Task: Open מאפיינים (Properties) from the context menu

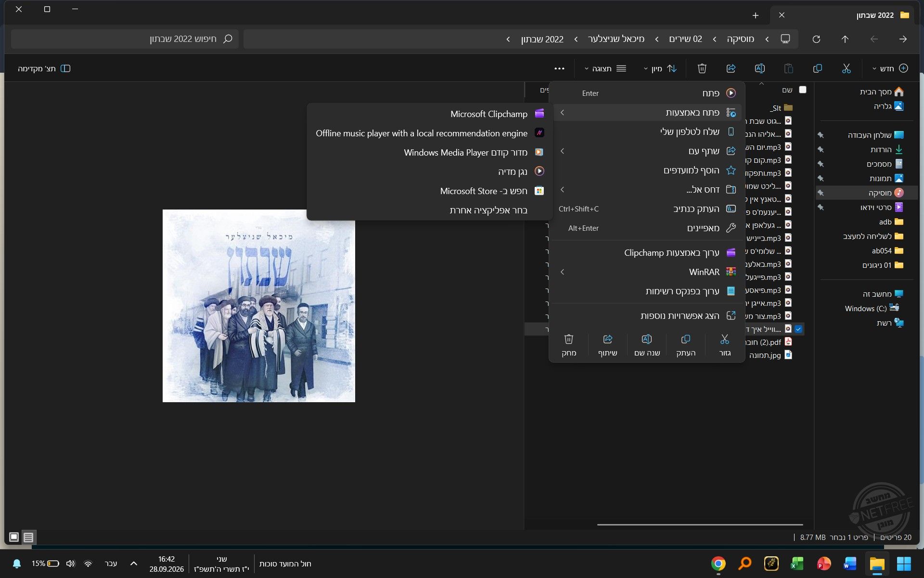Action: [647, 228]
